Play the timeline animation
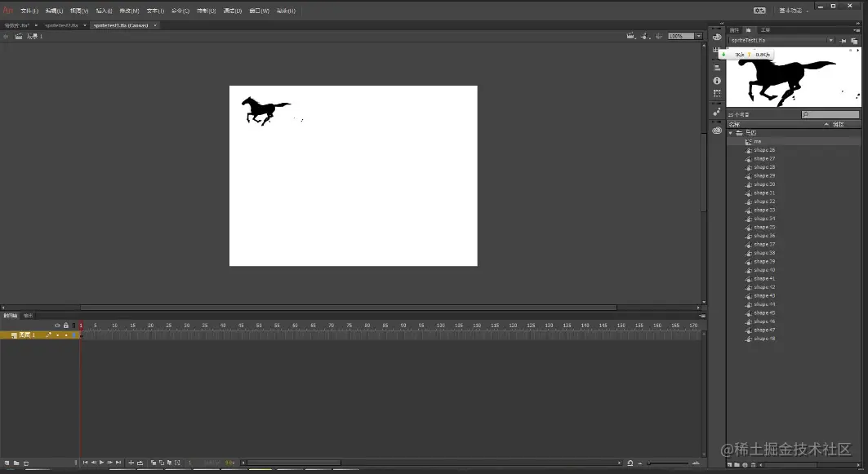868x474 pixels. coord(102,463)
